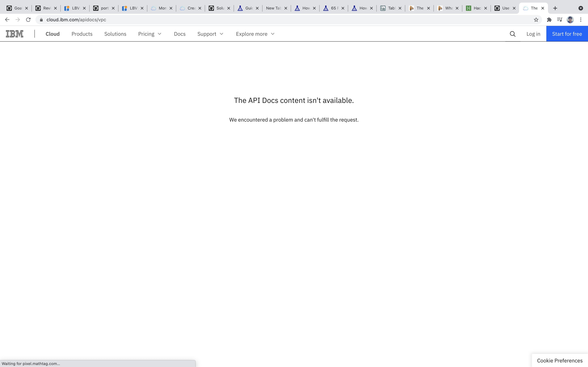Open the browser extensions puzzle icon
Viewport: 588px width, 367px height.
click(549, 20)
